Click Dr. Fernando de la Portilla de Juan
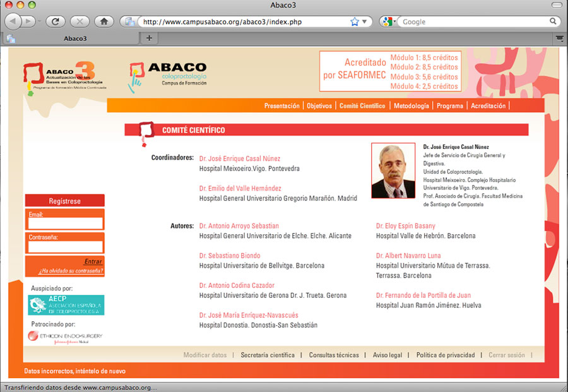Viewport: 568px width, 392px height. (423, 295)
